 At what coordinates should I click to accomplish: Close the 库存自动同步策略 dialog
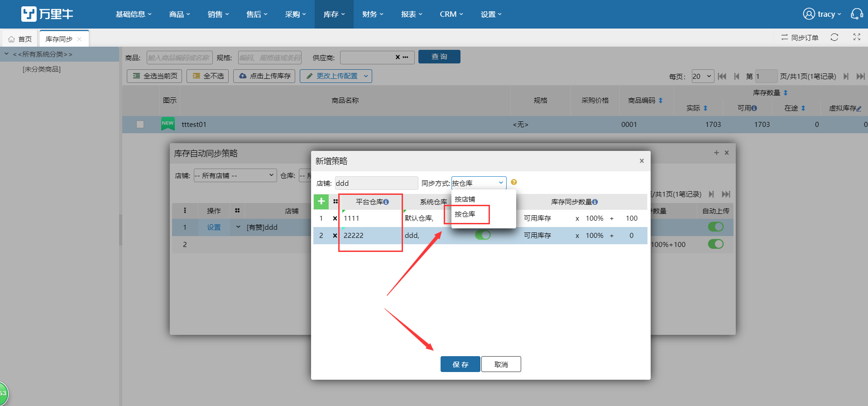(x=727, y=153)
